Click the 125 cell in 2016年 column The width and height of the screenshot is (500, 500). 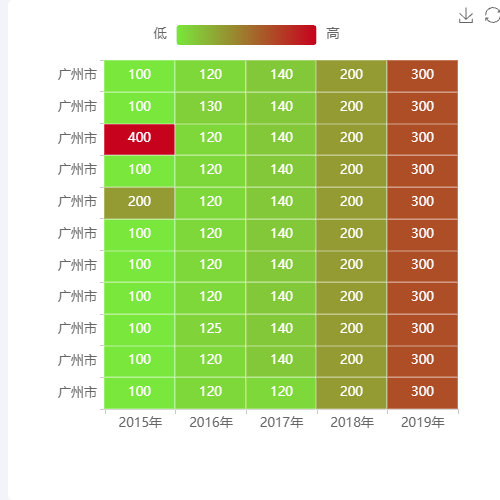coord(210,330)
